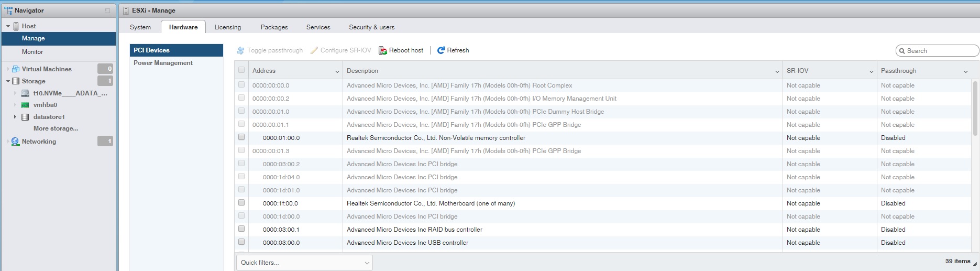Open the Description column dropdown arrow
This screenshot has height=271, width=980.
click(777, 71)
